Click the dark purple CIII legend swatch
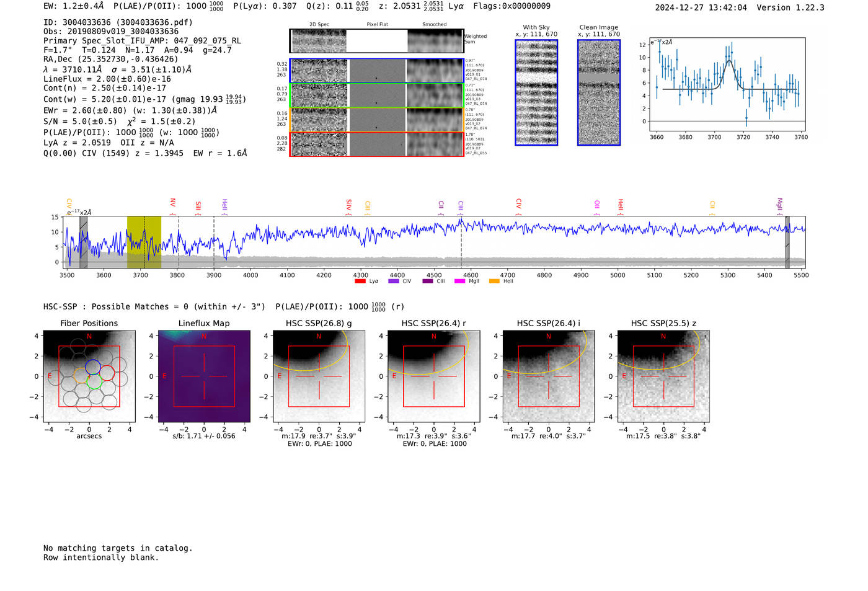 427,281
